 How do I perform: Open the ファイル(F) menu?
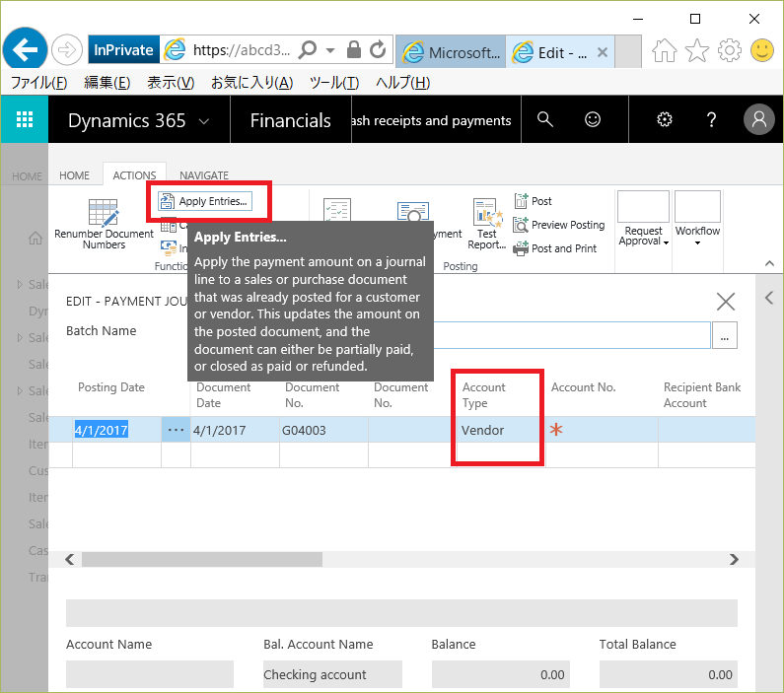(38, 83)
